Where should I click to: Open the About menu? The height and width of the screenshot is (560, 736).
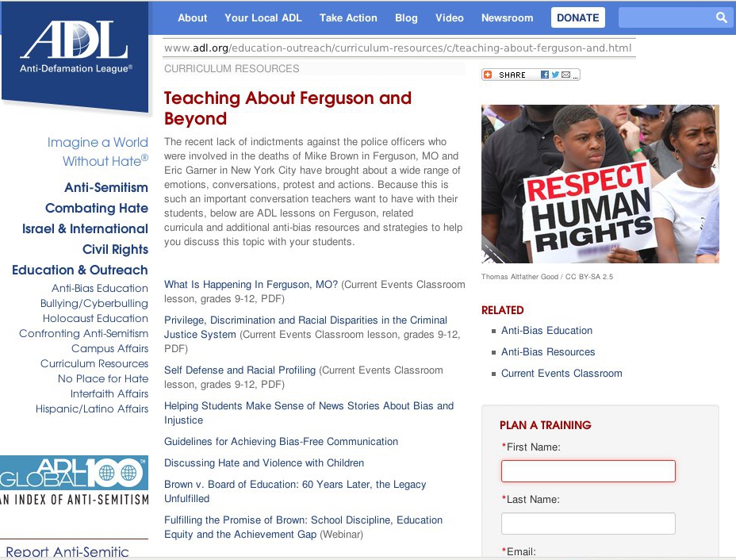193,17
